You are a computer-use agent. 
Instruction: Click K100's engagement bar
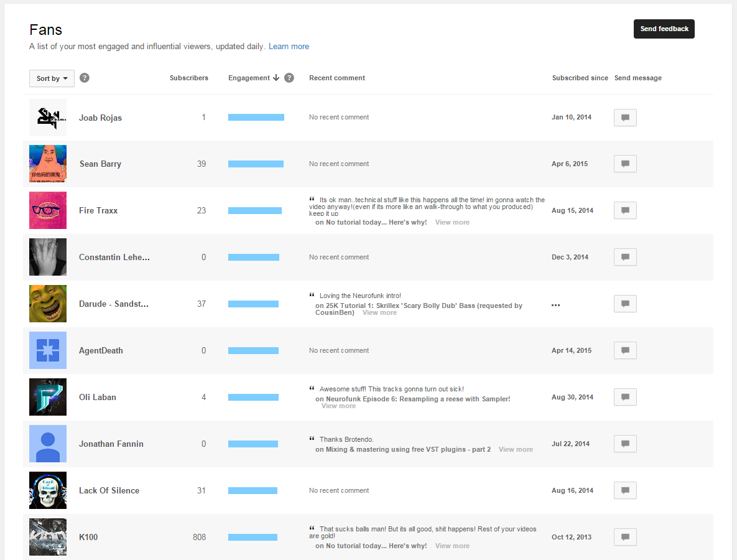tap(253, 537)
